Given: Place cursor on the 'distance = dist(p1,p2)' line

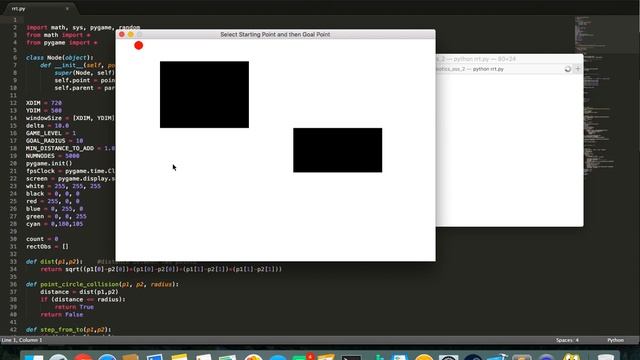Looking at the screenshot, I should (x=79, y=292).
